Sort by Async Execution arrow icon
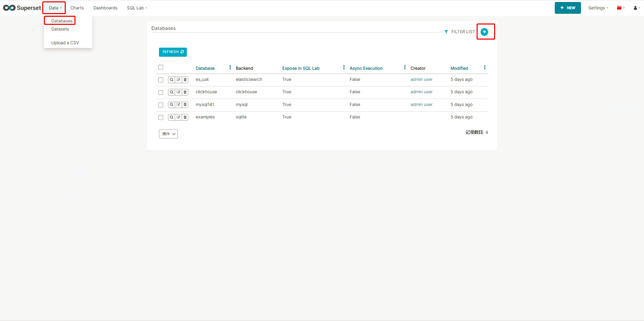 click(x=405, y=67)
